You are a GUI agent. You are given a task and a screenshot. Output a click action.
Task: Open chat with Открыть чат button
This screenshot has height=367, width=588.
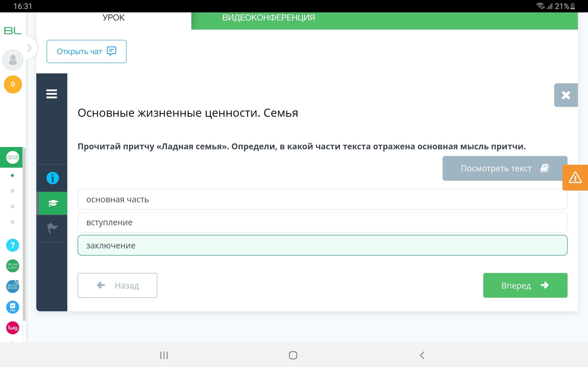pos(87,51)
